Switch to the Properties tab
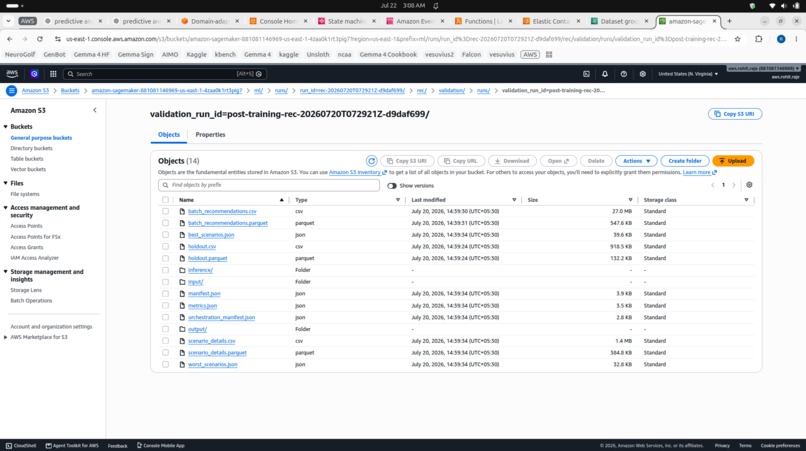The height and width of the screenshot is (451, 806). [x=210, y=135]
